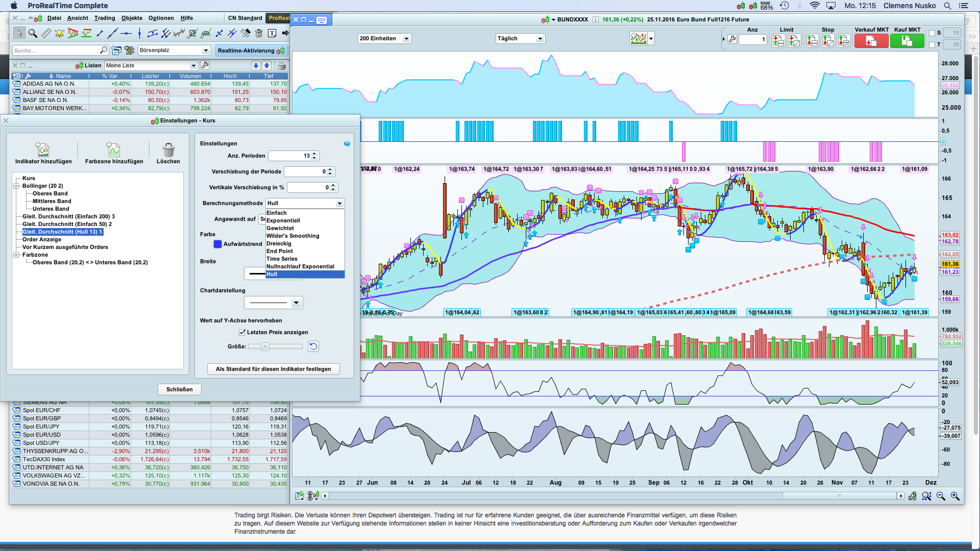Click the 'Löschen' trash icon in settings
Viewport: 980px width, 551px height.
pos(168,150)
